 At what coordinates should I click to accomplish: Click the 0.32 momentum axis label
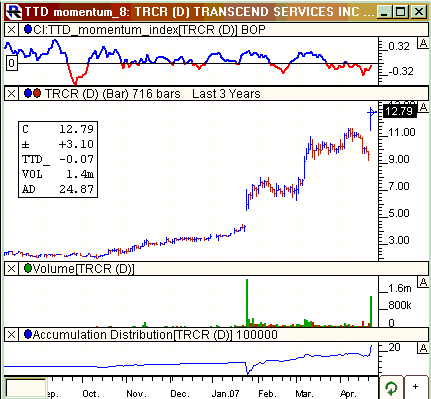(399, 46)
